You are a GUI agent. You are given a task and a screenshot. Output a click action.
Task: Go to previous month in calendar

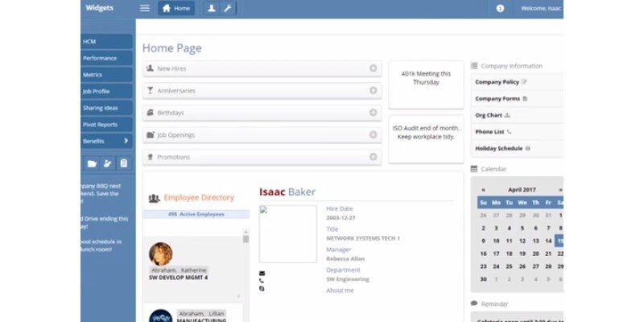[x=483, y=190]
